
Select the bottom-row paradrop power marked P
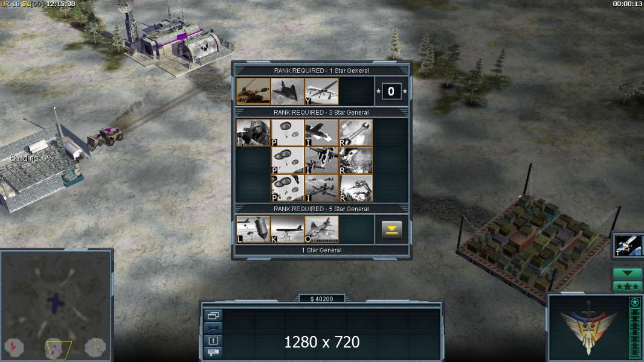[x=288, y=188]
